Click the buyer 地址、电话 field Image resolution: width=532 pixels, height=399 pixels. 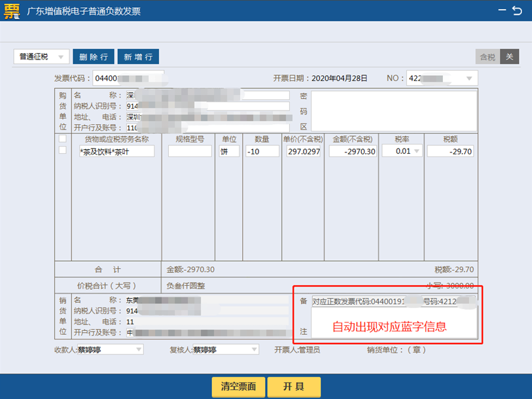click(207, 117)
